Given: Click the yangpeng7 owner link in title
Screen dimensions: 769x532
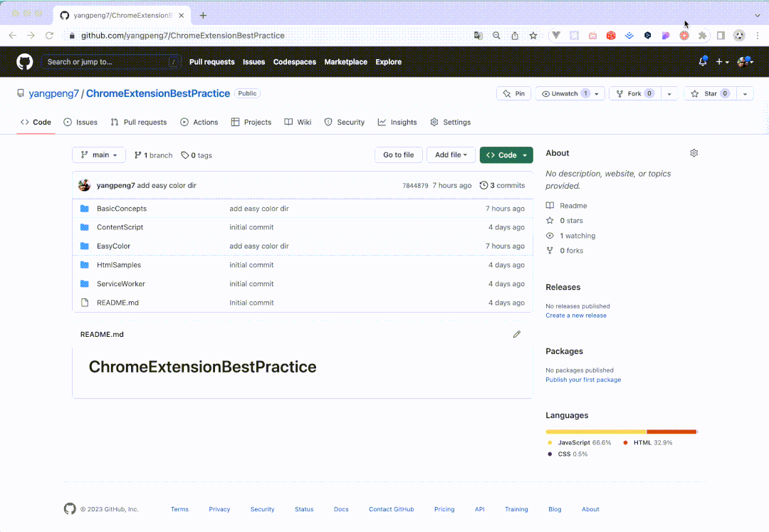Looking at the screenshot, I should pyautogui.click(x=53, y=93).
